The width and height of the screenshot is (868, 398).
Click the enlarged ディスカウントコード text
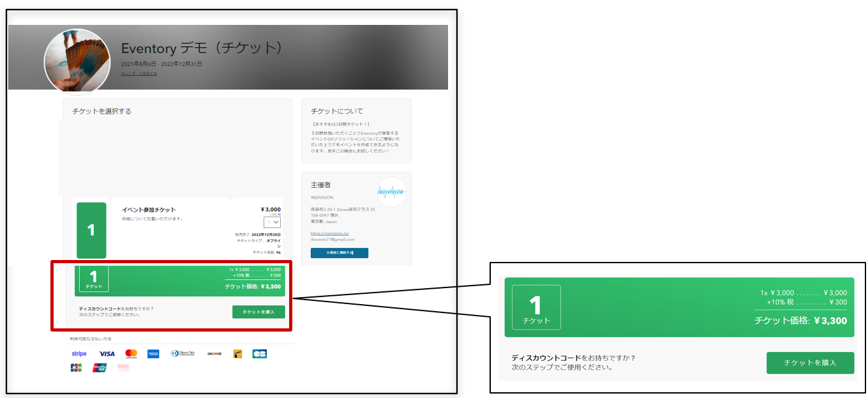click(546, 358)
